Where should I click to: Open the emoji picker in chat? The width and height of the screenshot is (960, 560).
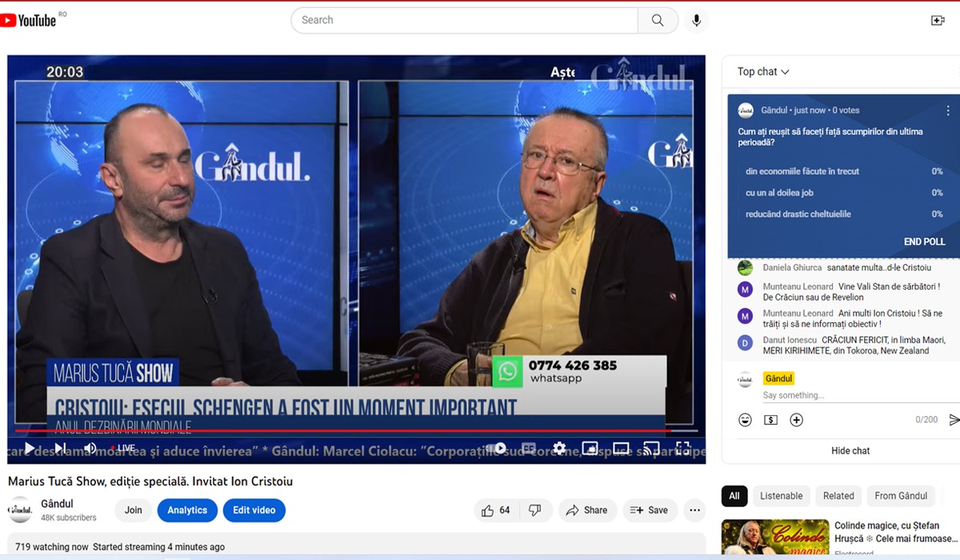click(745, 420)
